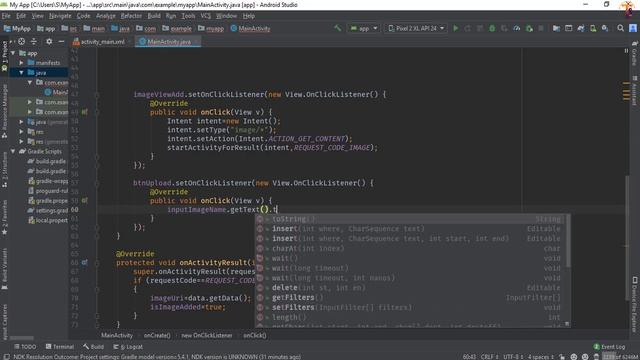The height and width of the screenshot is (360, 640).
Task: Open the Logcat tool window
Action: point(128,347)
